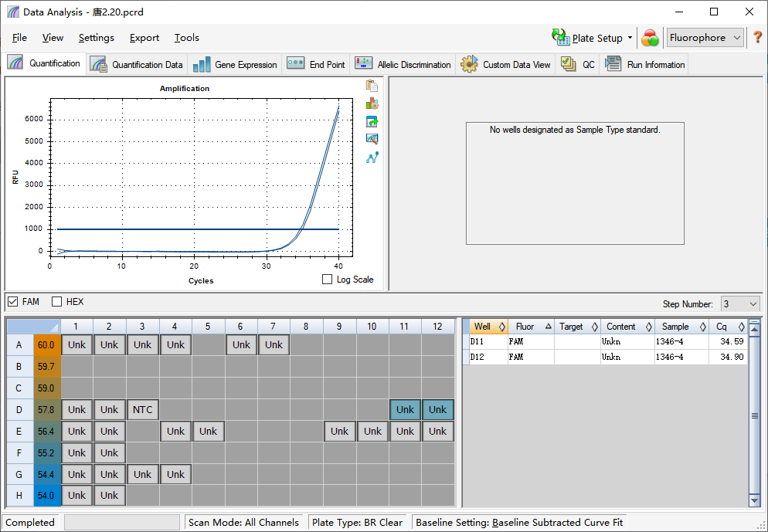Select well A1 Unk in plate
Image resolution: width=768 pixels, height=532 pixels.
tap(77, 344)
